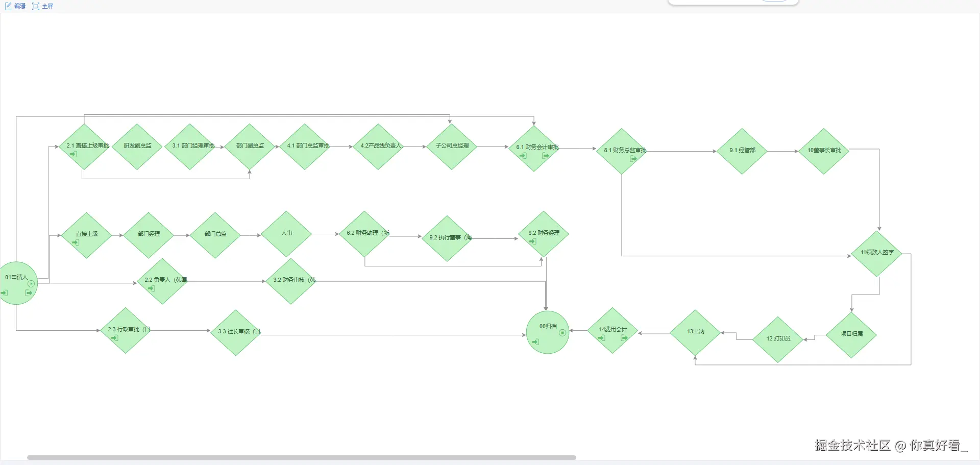Click the 编辑 (edit) toolbar button
The image size is (980, 465).
[x=15, y=6]
